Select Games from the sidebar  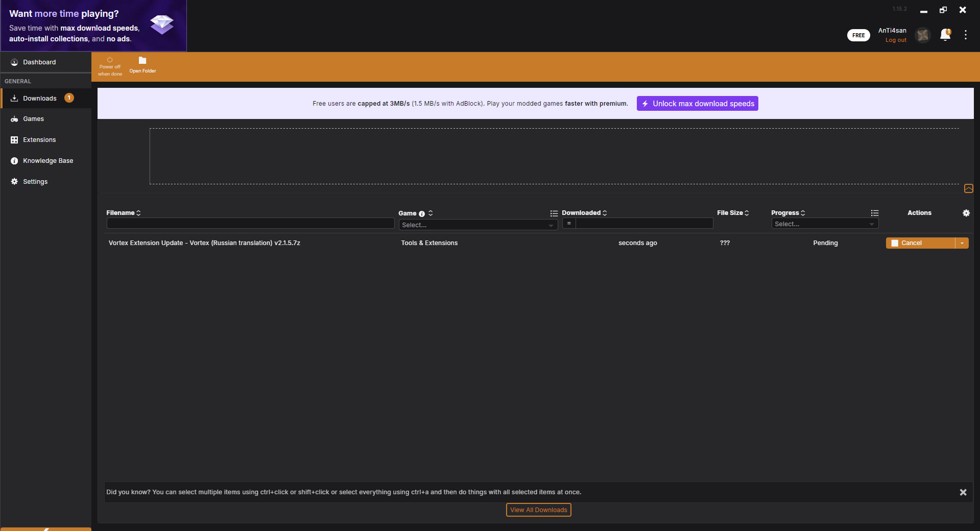[34, 118]
